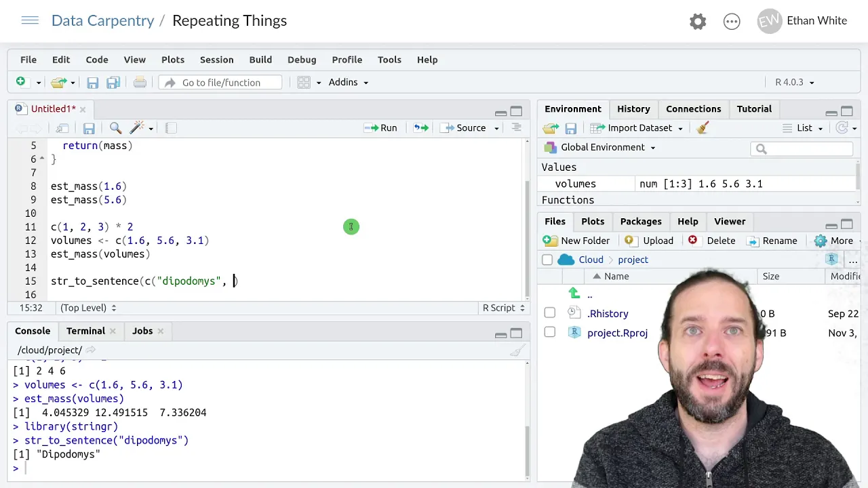Open the List view dropdown
Viewport: 868px width, 488px height.
803,128
